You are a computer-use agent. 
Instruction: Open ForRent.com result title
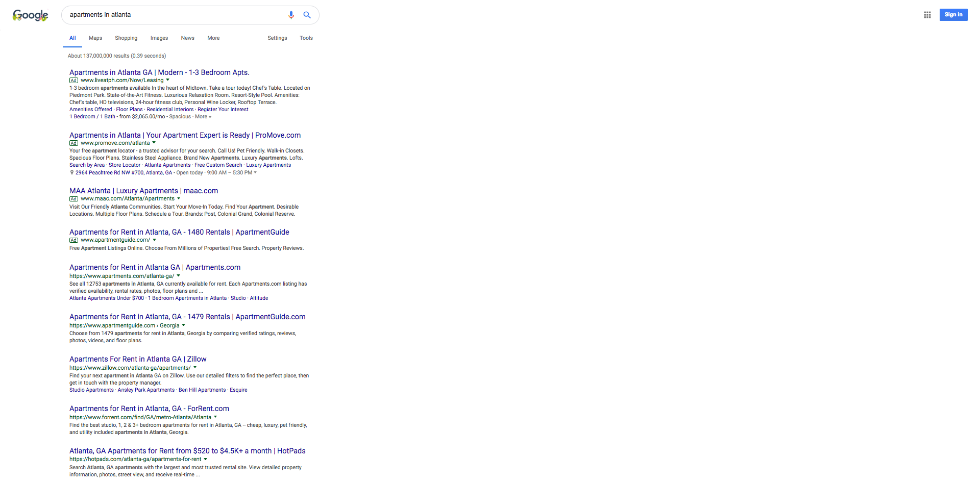[x=149, y=409]
